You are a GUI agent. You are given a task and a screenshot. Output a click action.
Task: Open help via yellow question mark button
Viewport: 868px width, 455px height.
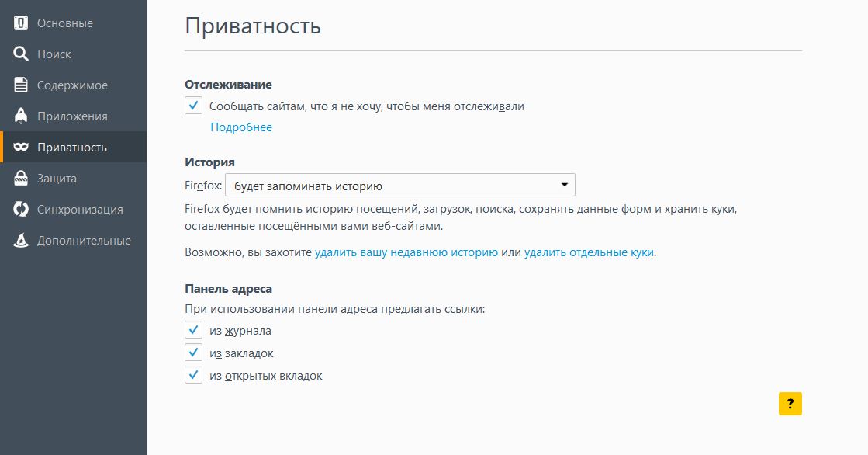pyautogui.click(x=790, y=404)
